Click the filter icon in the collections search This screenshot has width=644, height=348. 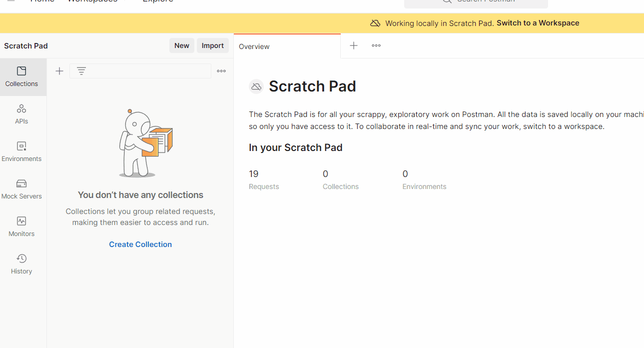click(x=81, y=71)
